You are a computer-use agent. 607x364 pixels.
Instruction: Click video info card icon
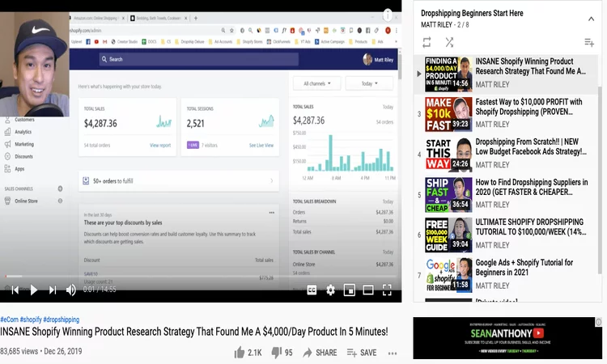[388, 15]
